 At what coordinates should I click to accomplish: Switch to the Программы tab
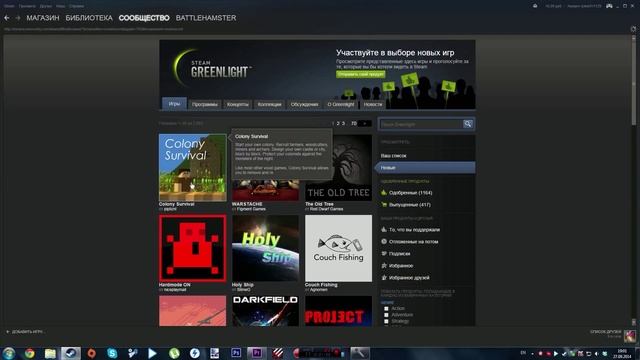205,104
